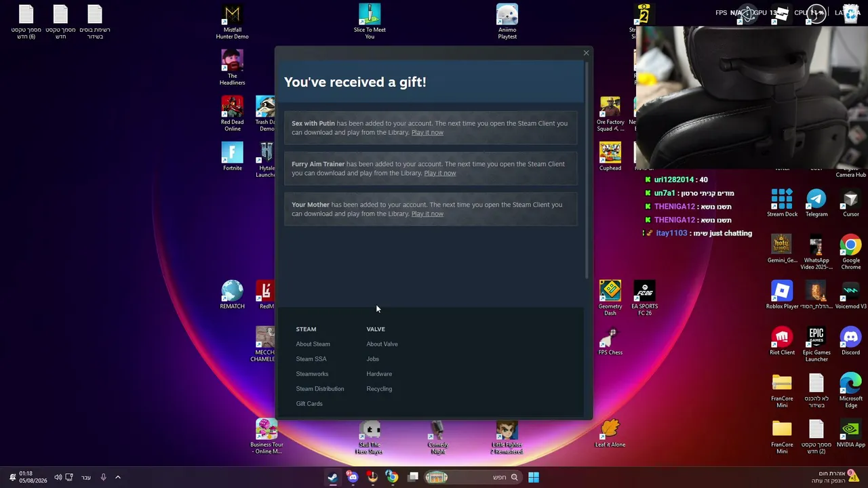
Task: Select the Comedy Night desktop shortcut
Action: [x=438, y=436]
